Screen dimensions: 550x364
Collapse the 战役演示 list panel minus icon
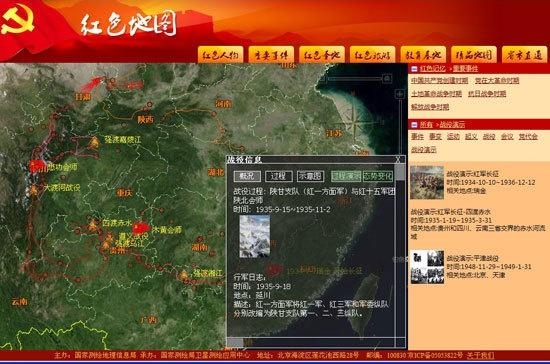[x=414, y=124]
